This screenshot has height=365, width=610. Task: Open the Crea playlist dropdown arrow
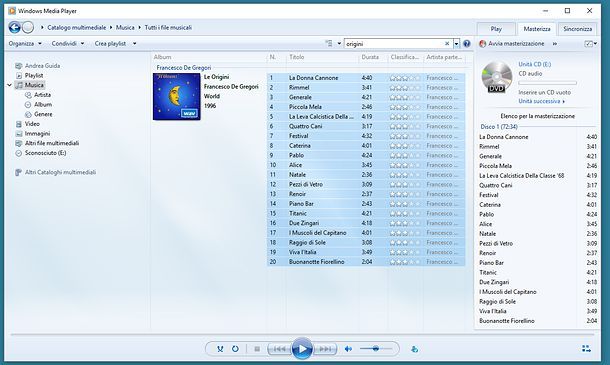click(134, 44)
